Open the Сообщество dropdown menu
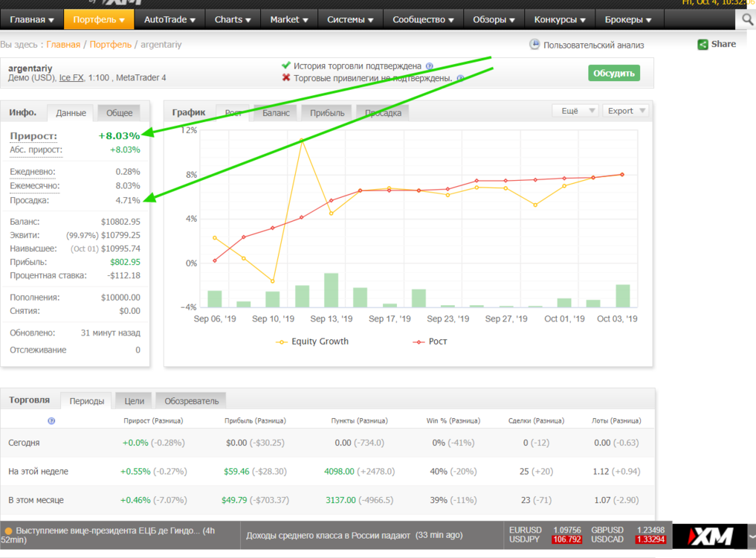Image resolution: width=756 pixels, height=558 pixels. coord(423,20)
